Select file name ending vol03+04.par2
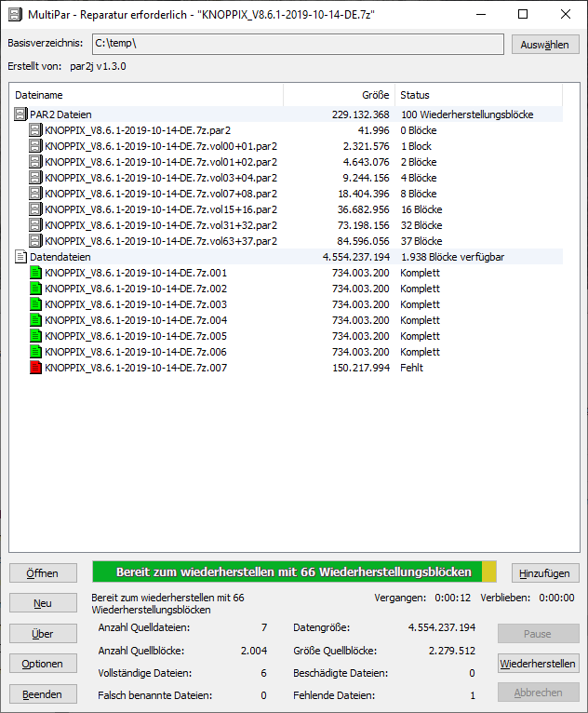The width and height of the screenshot is (588, 713). point(161,178)
